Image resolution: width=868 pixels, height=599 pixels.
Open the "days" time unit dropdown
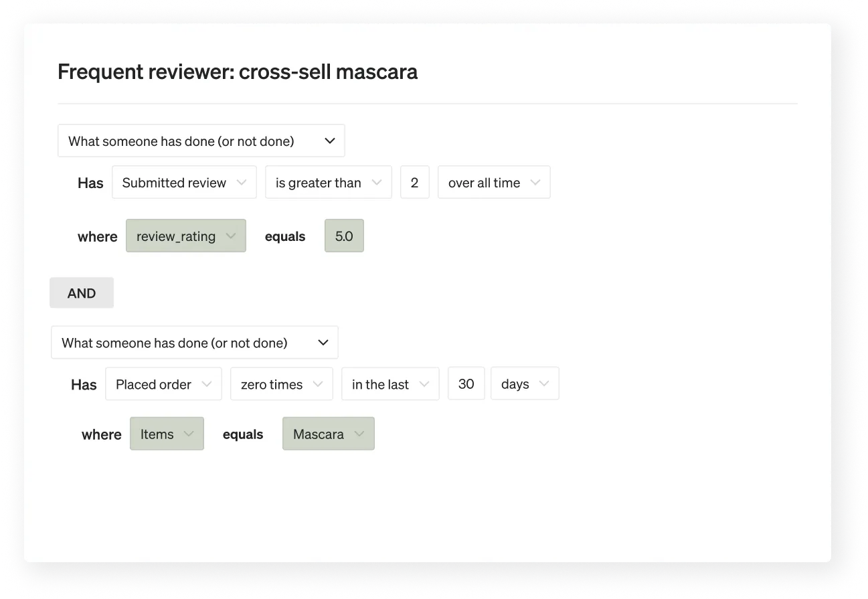pos(524,383)
